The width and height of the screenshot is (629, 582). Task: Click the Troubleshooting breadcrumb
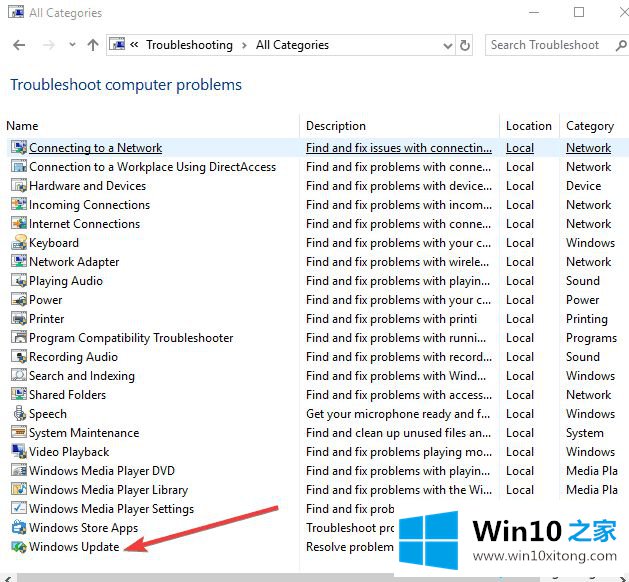pos(189,45)
